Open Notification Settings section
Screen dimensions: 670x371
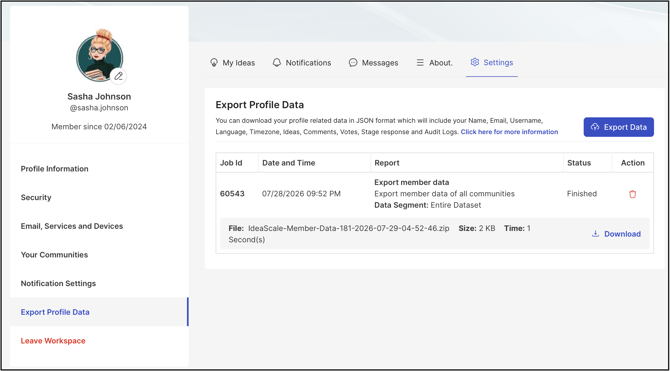click(x=58, y=283)
